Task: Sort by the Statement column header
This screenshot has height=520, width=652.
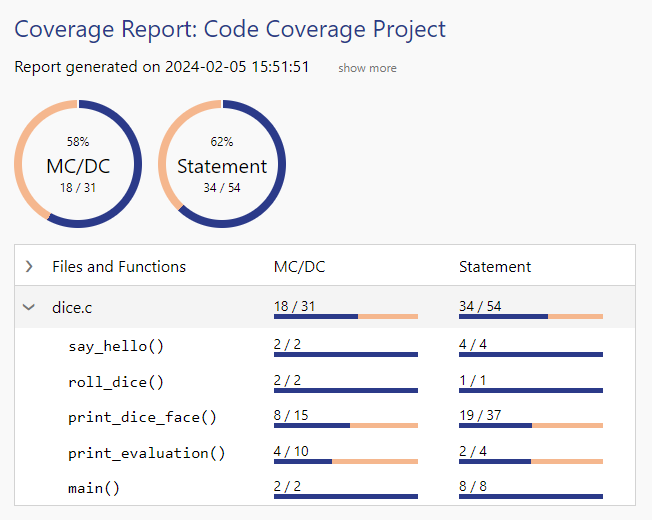Action: pyautogui.click(x=495, y=267)
